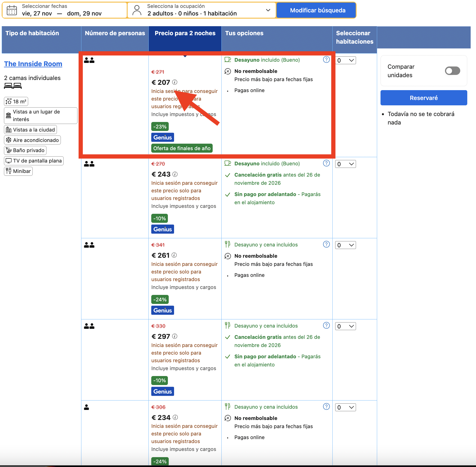Click the Genius badge in the €297 row
Viewport: 476px width, 467px height.
163,391
